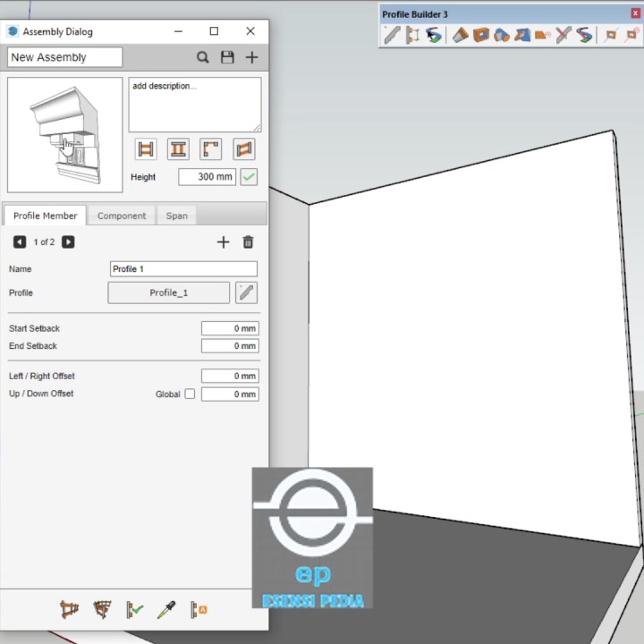Select the Extend Profile member tool icon
The width and height of the screenshot is (644, 644).
543,35
